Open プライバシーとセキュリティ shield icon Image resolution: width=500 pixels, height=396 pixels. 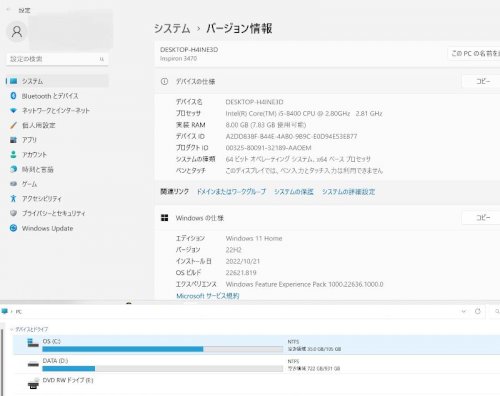(13, 213)
